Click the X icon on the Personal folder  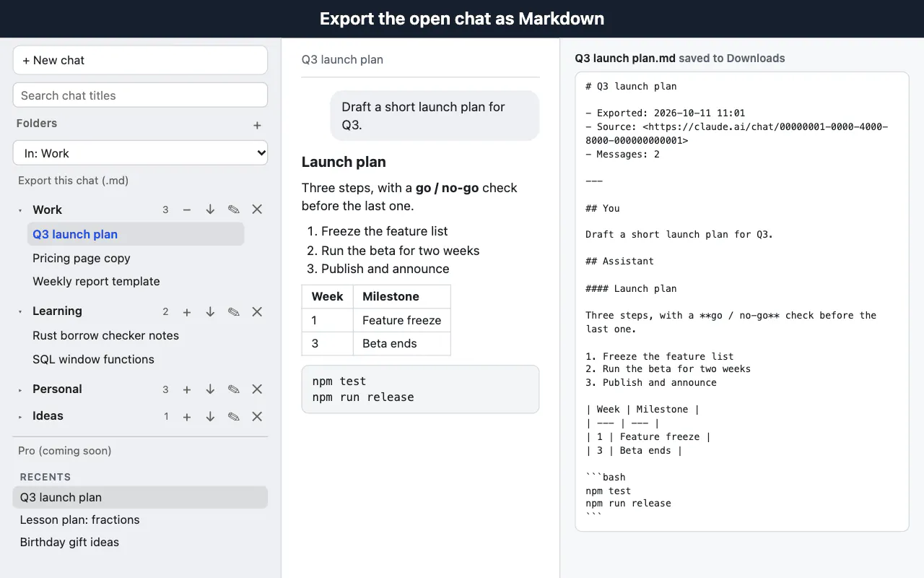tap(257, 389)
